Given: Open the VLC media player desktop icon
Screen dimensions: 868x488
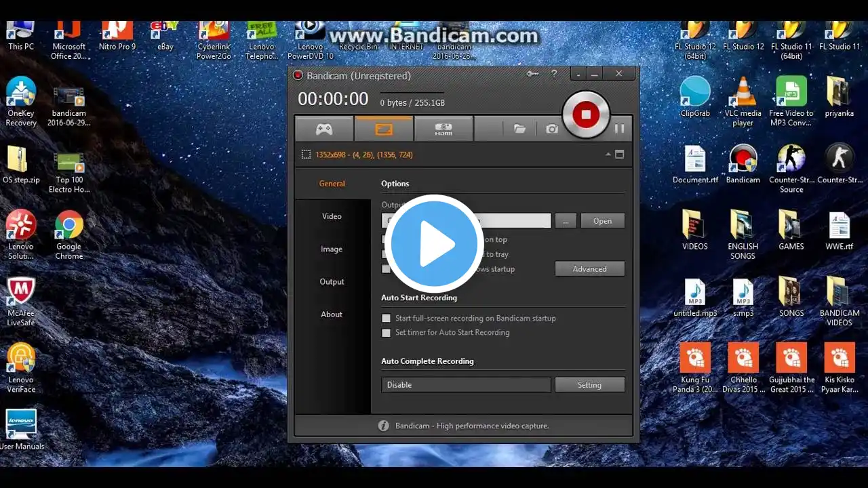Looking at the screenshot, I should 743,102.
